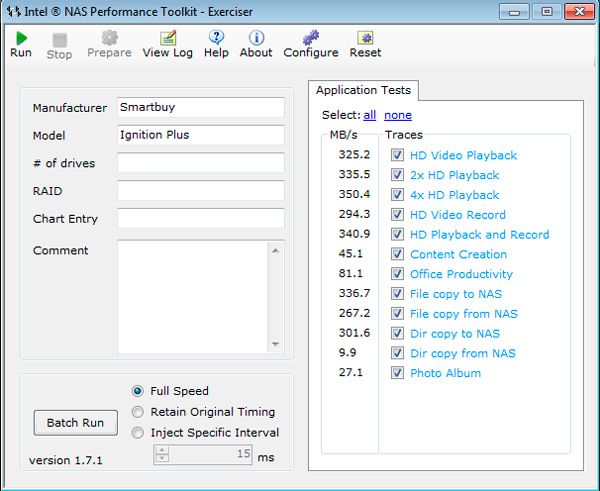
Task: Click the Photo Album trace label
Action: point(445,373)
